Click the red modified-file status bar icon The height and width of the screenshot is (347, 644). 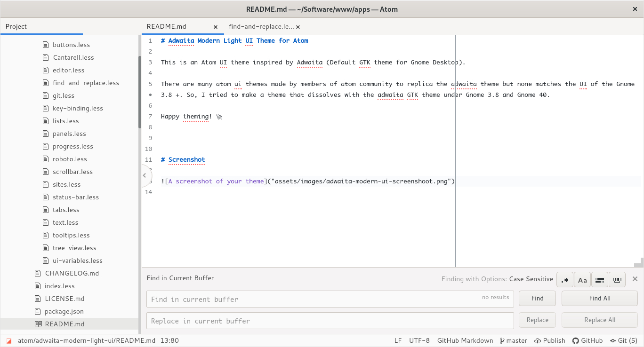click(x=8, y=340)
